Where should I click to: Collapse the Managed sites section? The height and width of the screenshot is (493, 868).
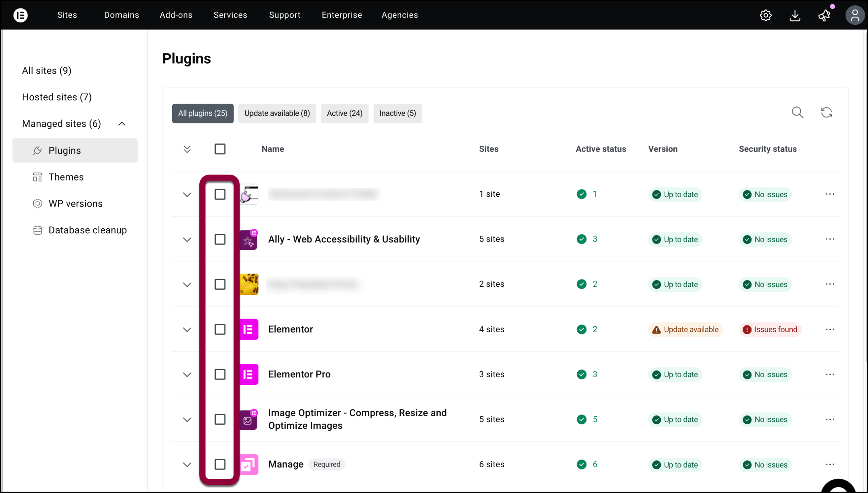(121, 124)
